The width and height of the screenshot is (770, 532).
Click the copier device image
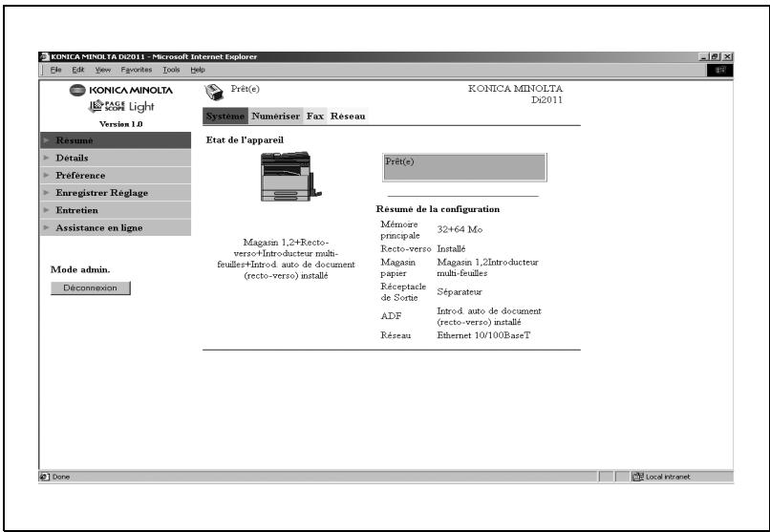(290, 176)
